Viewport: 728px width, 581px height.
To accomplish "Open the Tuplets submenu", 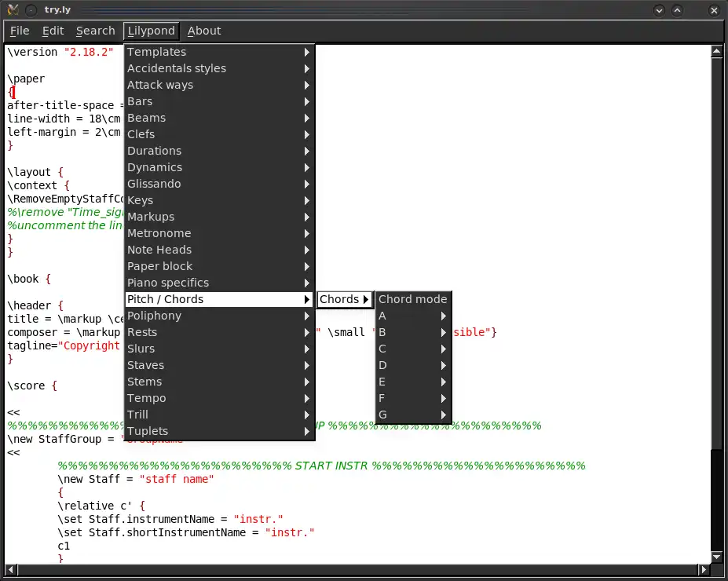I will pos(219,431).
